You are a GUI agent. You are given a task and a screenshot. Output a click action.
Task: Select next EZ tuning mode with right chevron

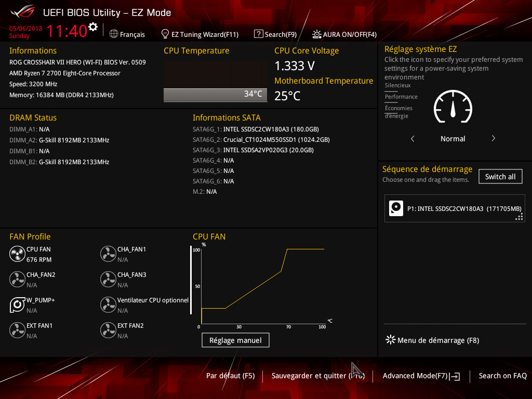(x=493, y=139)
